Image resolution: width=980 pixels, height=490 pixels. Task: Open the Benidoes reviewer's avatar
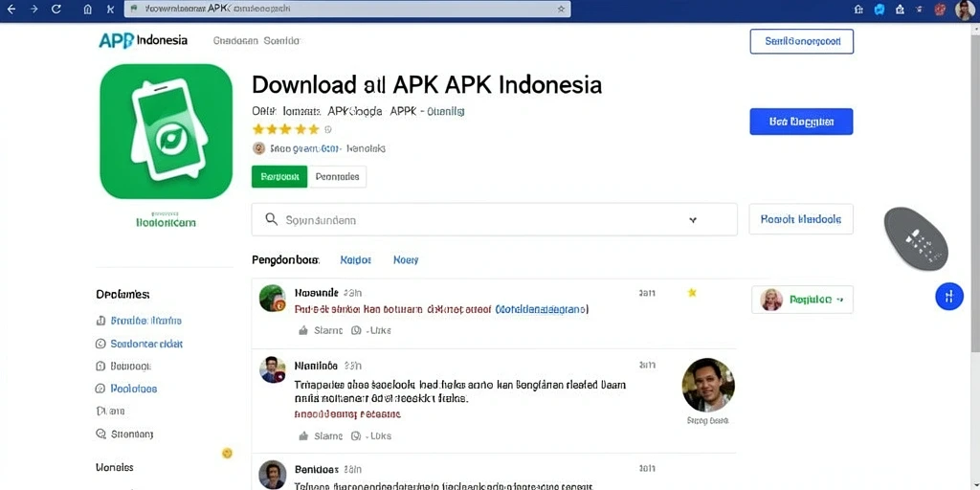click(x=273, y=475)
